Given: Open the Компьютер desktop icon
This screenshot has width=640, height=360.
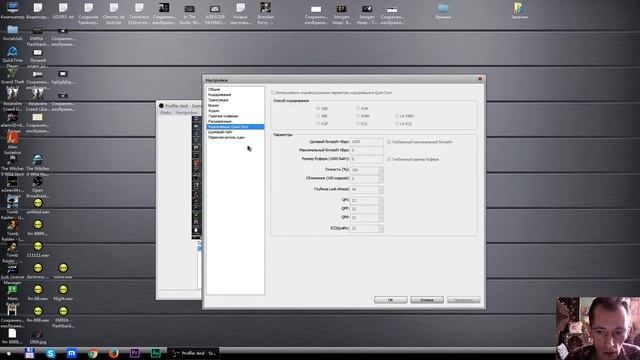Looking at the screenshot, I should pos(12,10).
